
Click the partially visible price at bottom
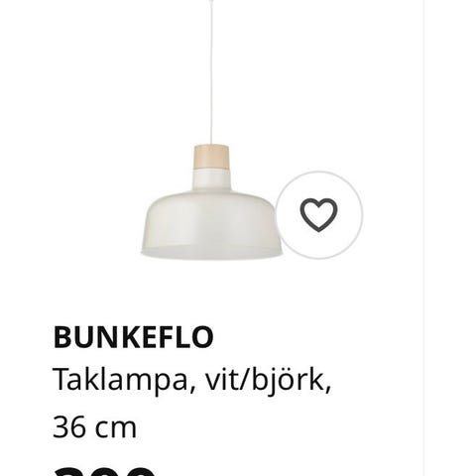pyautogui.click(x=104, y=471)
